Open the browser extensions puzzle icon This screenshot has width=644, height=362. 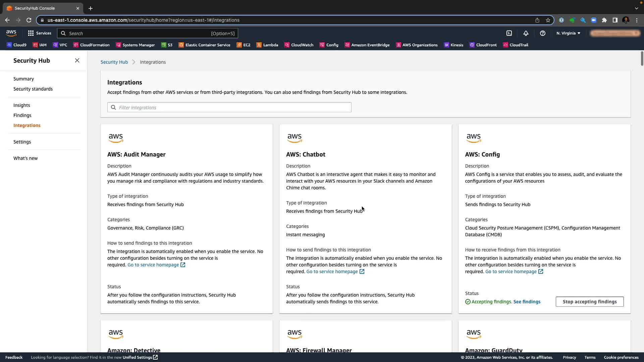click(x=604, y=20)
